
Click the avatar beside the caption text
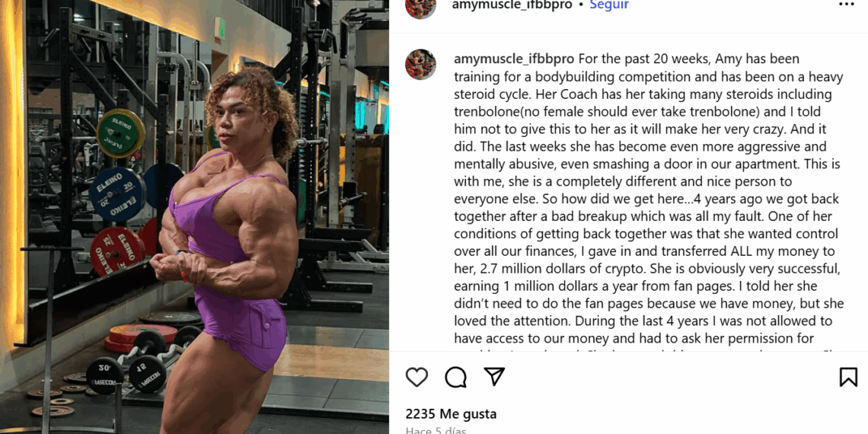pyautogui.click(x=421, y=64)
